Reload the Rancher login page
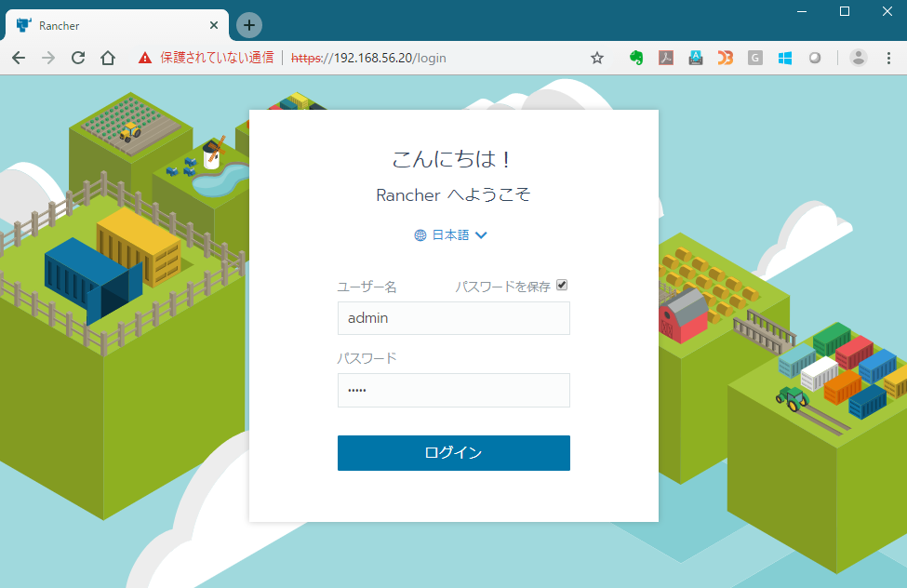The image size is (907, 588). (x=78, y=58)
